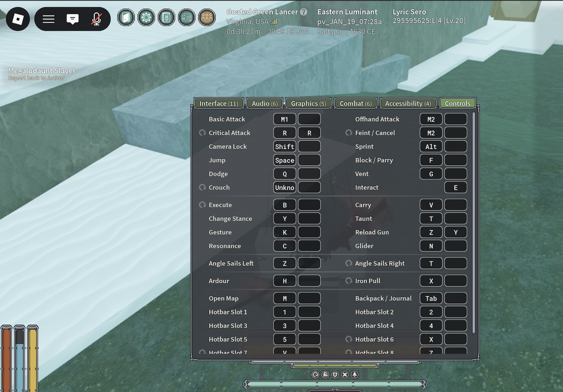Open the Combat settings tab
The image size is (563, 392).
pyautogui.click(x=355, y=104)
